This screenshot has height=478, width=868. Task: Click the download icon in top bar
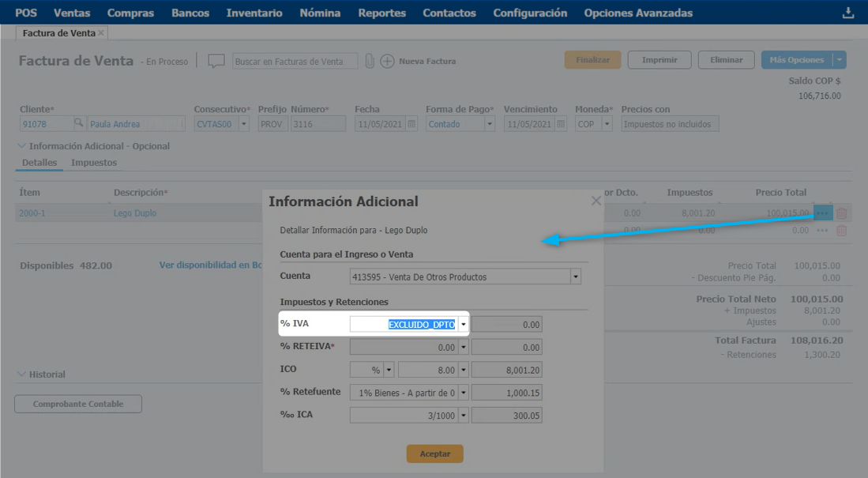click(x=848, y=13)
